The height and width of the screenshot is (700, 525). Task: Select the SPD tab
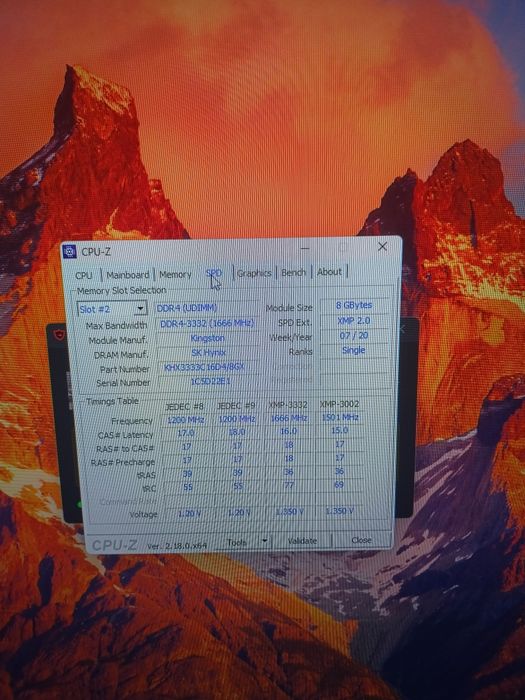click(213, 273)
